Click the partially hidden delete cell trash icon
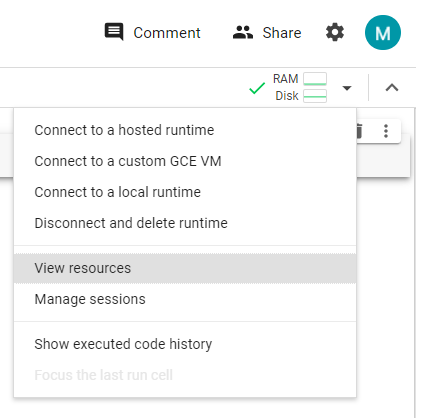431x418 pixels. pyautogui.click(x=359, y=131)
